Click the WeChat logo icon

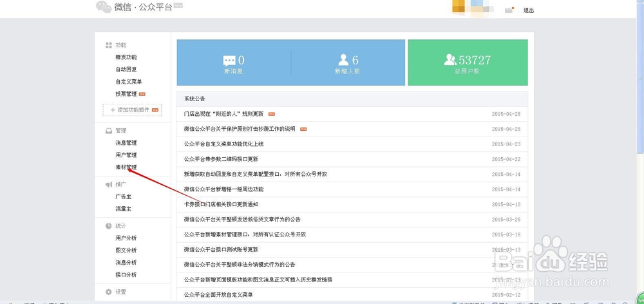click(x=104, y=6)
